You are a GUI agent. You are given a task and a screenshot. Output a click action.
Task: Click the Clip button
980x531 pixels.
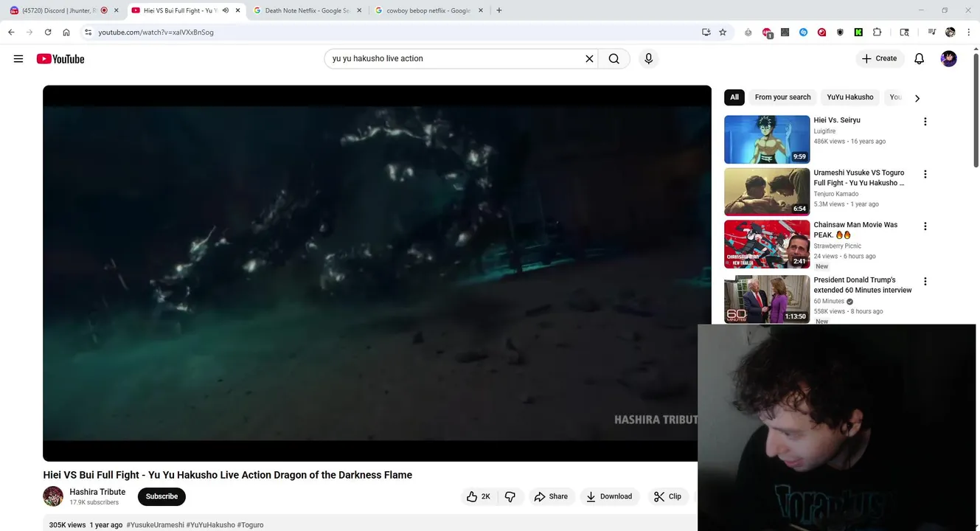(x=667, y=496)
